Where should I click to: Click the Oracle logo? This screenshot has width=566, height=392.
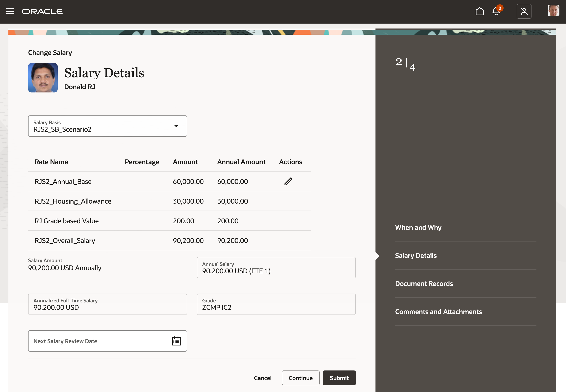click(42, 11)
